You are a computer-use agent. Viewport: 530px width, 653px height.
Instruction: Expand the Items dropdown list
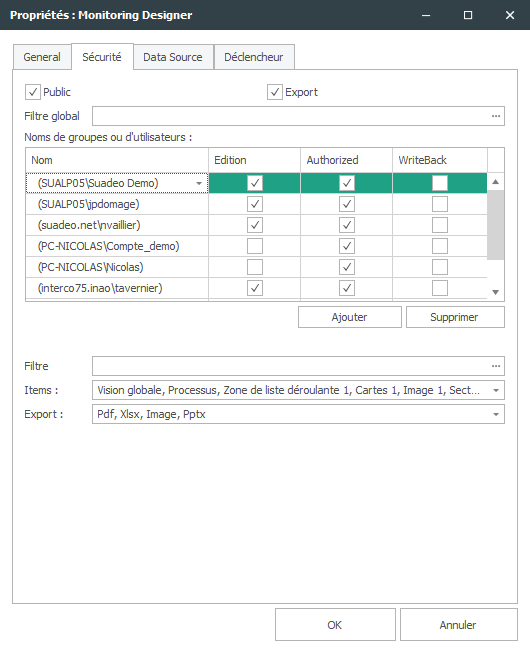point(496,390)
